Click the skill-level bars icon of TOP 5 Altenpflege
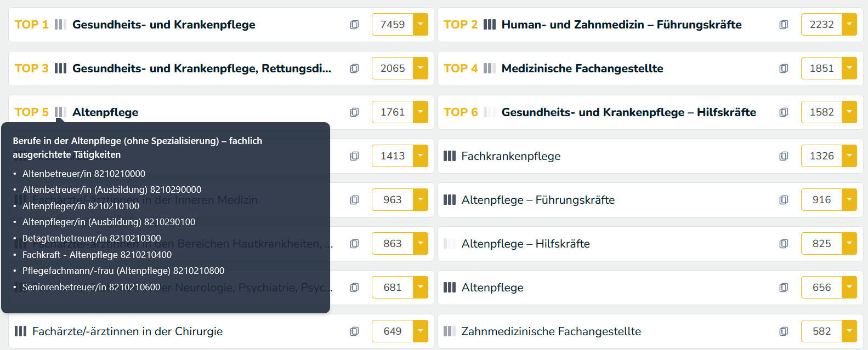 pyautogui.click(x=60, y=112)
